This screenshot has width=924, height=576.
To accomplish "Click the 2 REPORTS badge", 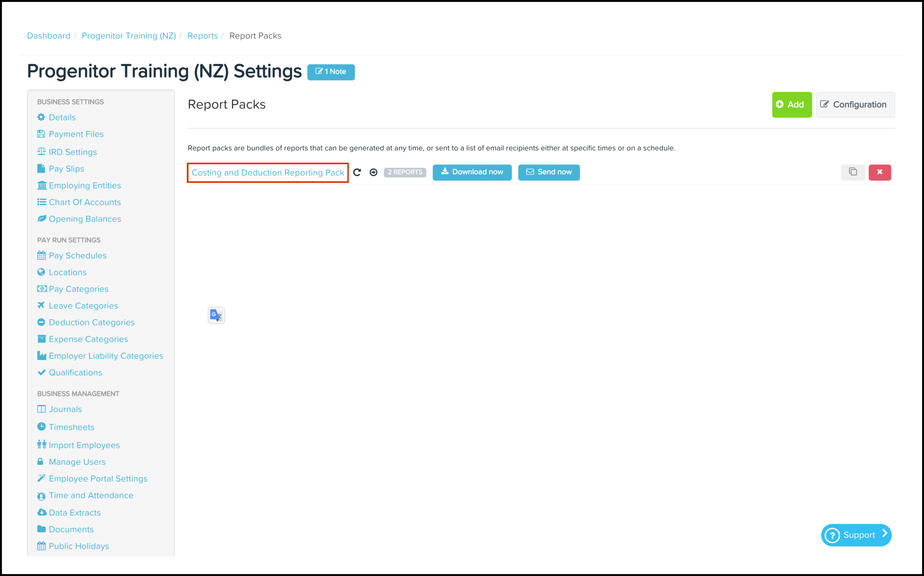I will coord(405,172).
